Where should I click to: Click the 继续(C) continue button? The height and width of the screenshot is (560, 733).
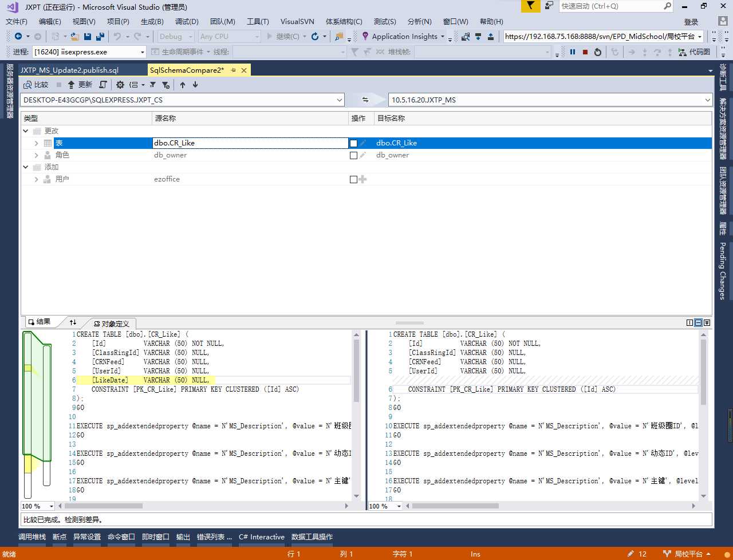point(283,36)
